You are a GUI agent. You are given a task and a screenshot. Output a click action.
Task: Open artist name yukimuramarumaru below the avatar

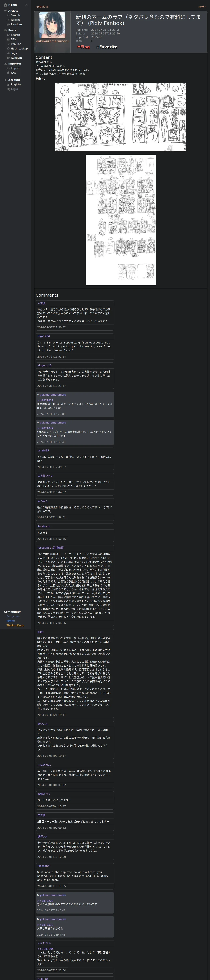pos(52,41)
